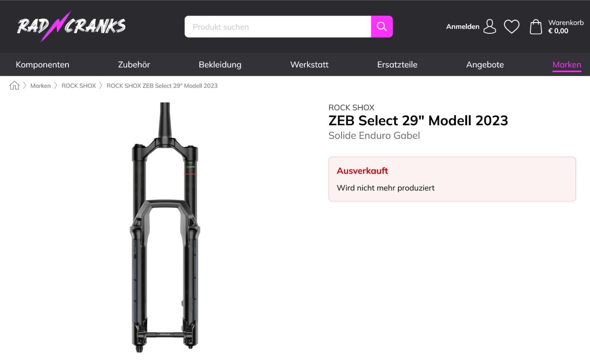Click the user account profile icon
Viewport: 590px width, 364px height.
coord(490,27)
